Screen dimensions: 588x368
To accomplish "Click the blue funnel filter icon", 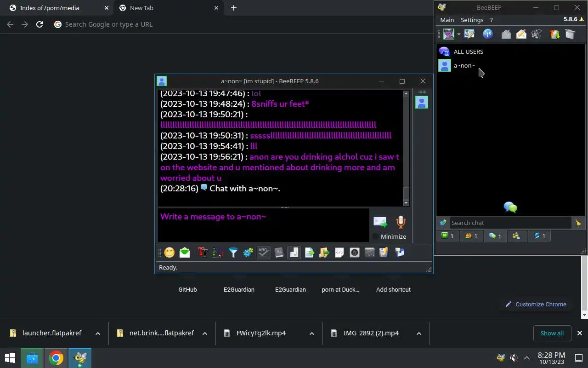I will tap(233, 253).
